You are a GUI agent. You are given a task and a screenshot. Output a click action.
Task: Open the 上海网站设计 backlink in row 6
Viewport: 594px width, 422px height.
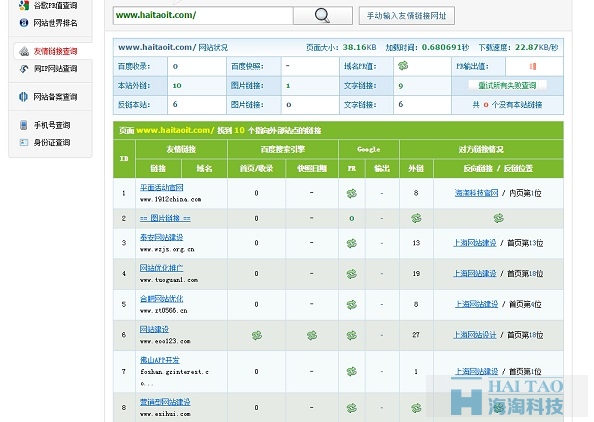[475, 335]
